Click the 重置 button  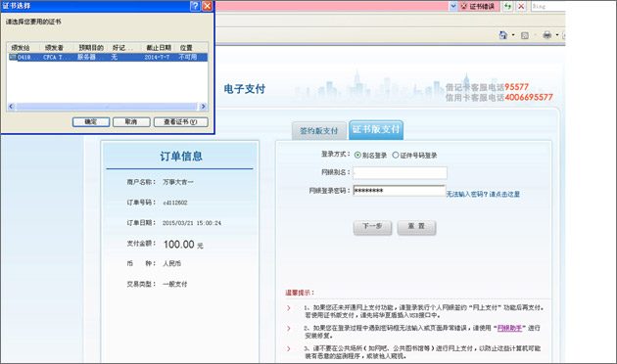[x=416, y=227]
